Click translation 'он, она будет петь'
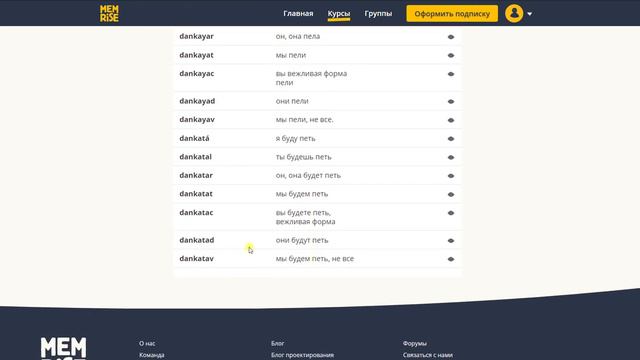The height and width of the screenshot is (360, 640). pos(308,175)
